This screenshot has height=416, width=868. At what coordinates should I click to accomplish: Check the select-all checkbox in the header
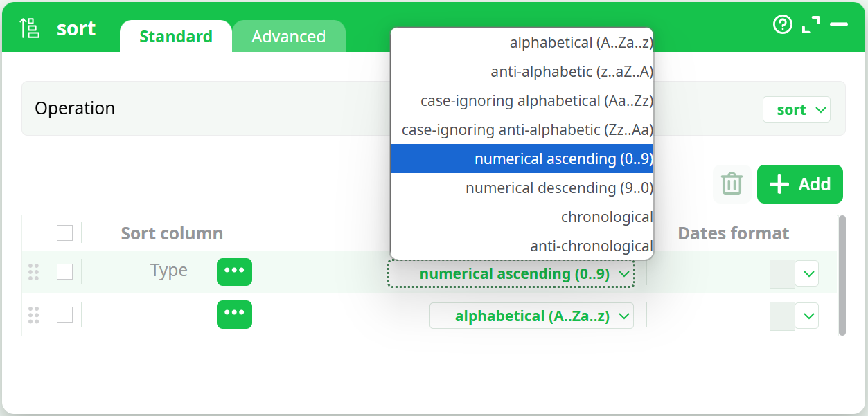(x=64, y=233)
